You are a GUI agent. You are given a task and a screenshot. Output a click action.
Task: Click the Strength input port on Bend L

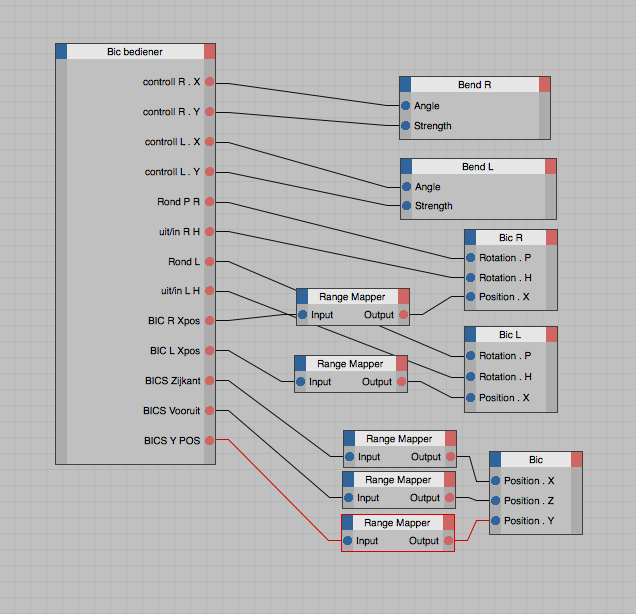tap(406, 206)
